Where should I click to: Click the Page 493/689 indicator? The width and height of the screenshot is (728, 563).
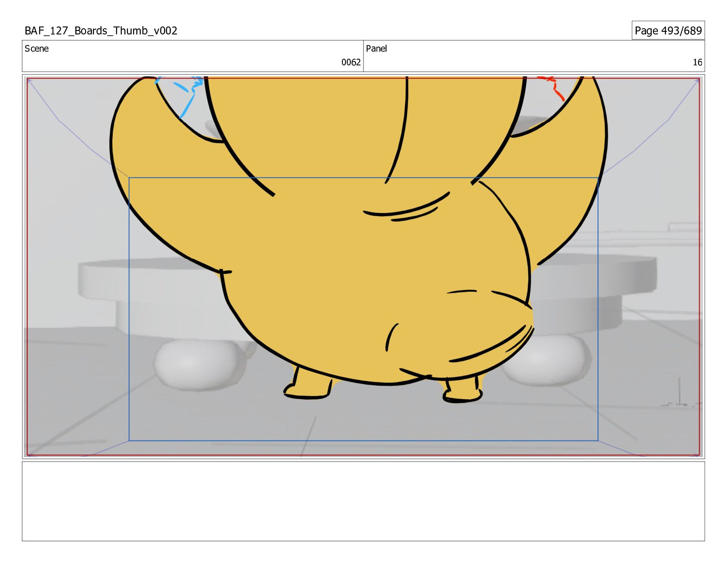(668, 30)
